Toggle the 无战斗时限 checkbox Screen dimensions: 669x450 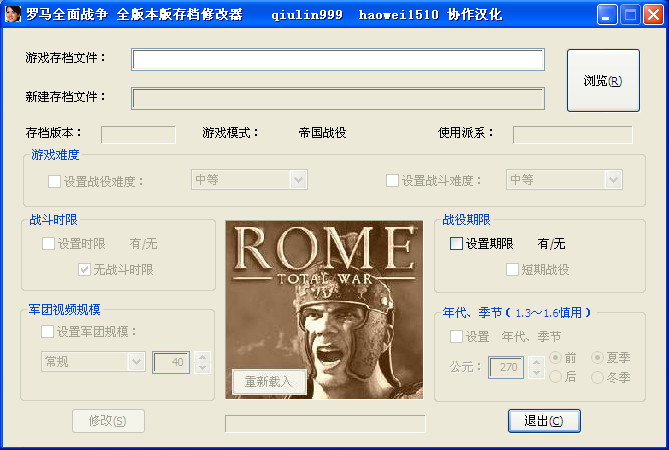tap(84, 270)
